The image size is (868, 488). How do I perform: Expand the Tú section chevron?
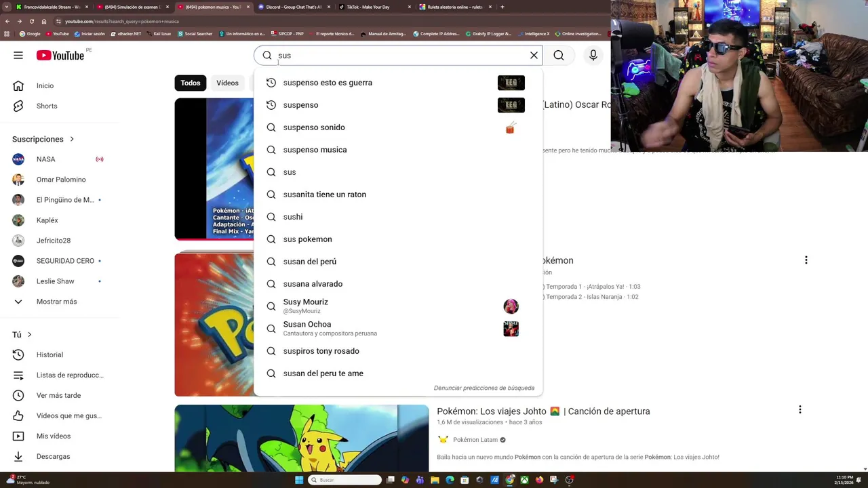pyautogui.click(x=29, y=334)
